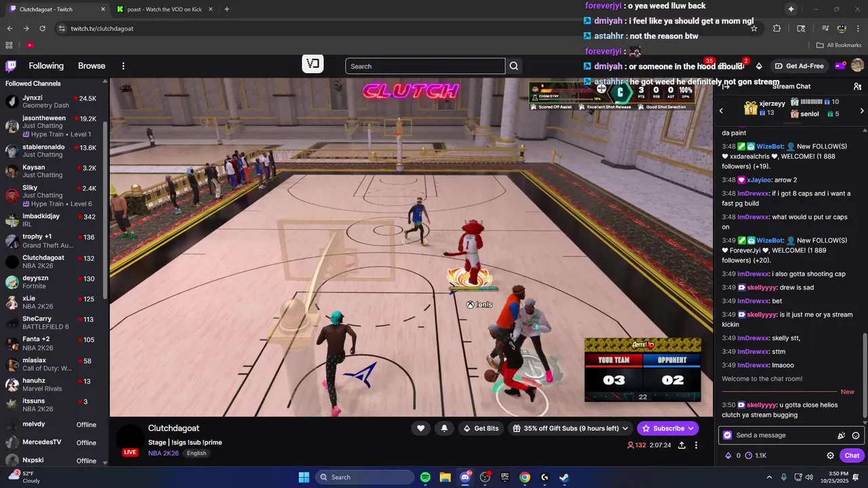
Task: Expand the Subscribe button dropdown
Action: pos(691,428)
